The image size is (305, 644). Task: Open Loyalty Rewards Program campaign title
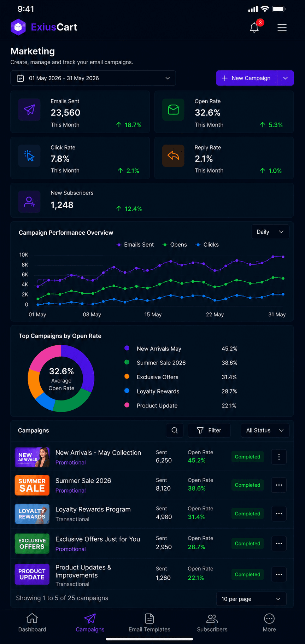pos(93,509)
